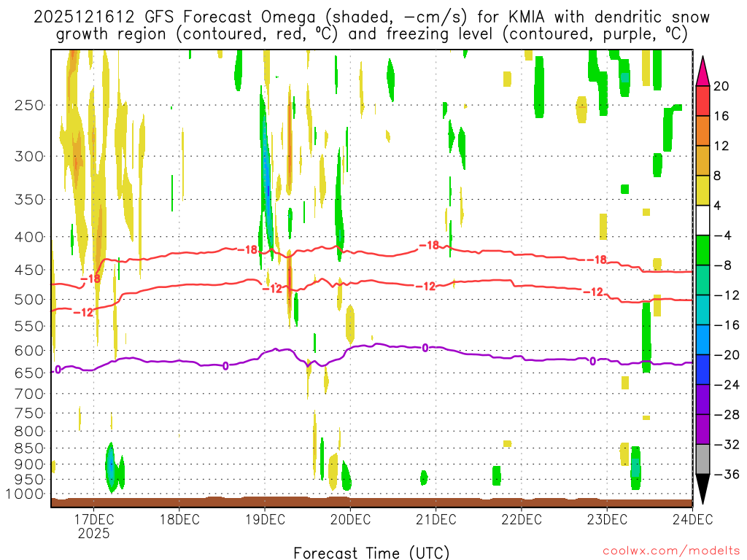This screenshot has height=560, width=747.
Task: Click the 23DEC date label
Action: [x=607, y=519]
